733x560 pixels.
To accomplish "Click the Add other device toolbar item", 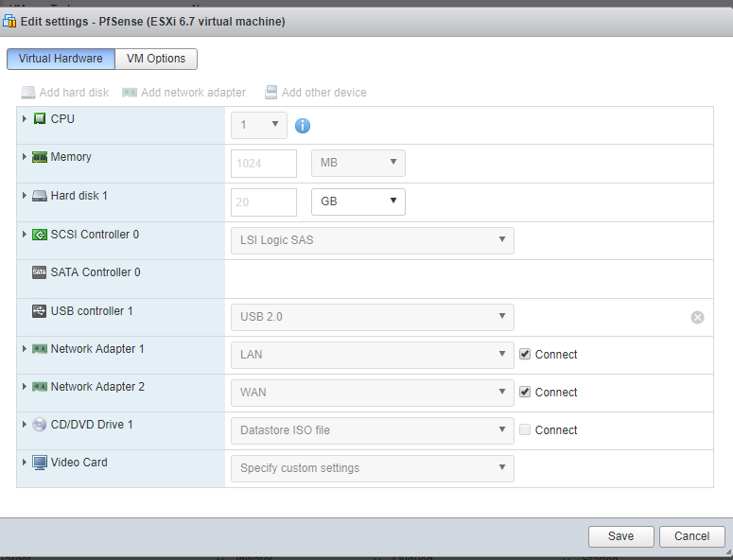I will click(x=316, y=93).
